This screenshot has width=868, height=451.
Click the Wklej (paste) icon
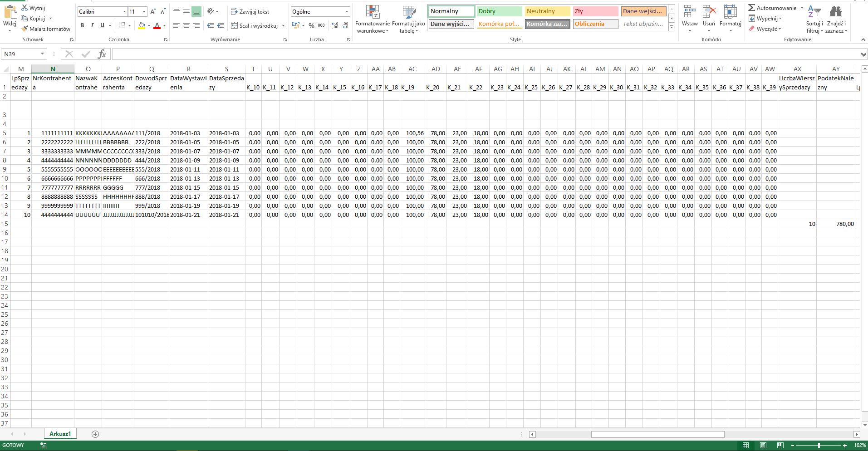point(10,13)
